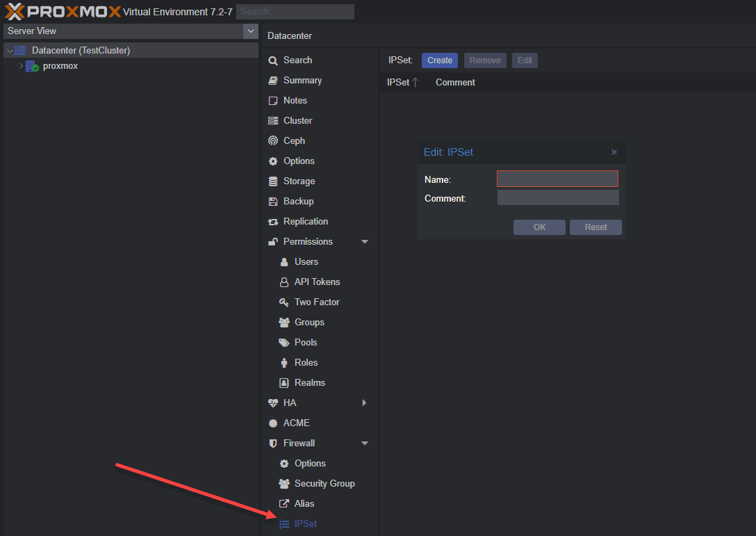The height and width of the screenshot is (536, 756).
Task: Click the Permissions unlock icon
Action: point(273,242)
